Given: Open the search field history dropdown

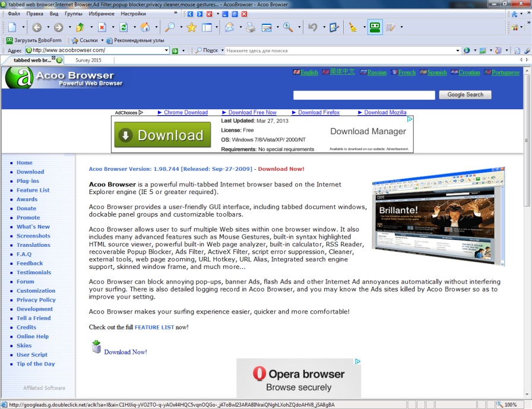Looking at the screenshot, I should pos(457,50).
